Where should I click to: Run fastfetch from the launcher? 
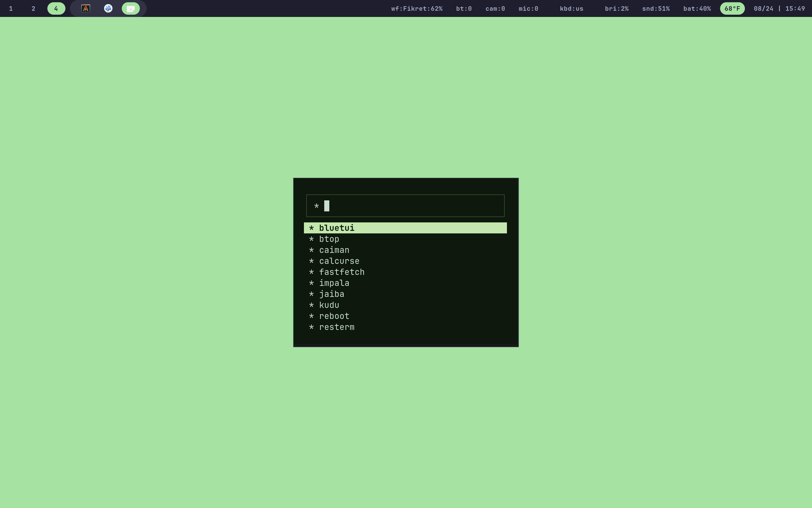tap(405, 272)
